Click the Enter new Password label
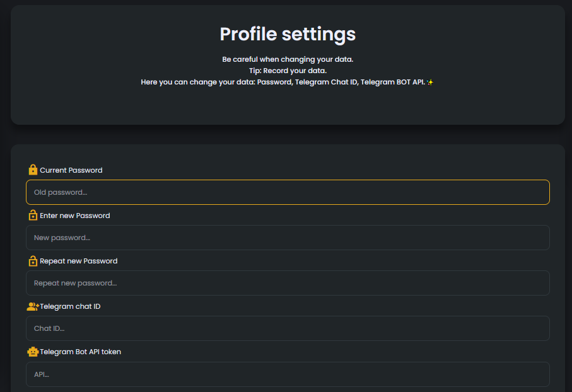This screenshot has width=572, height=392. tap(75, 216)
